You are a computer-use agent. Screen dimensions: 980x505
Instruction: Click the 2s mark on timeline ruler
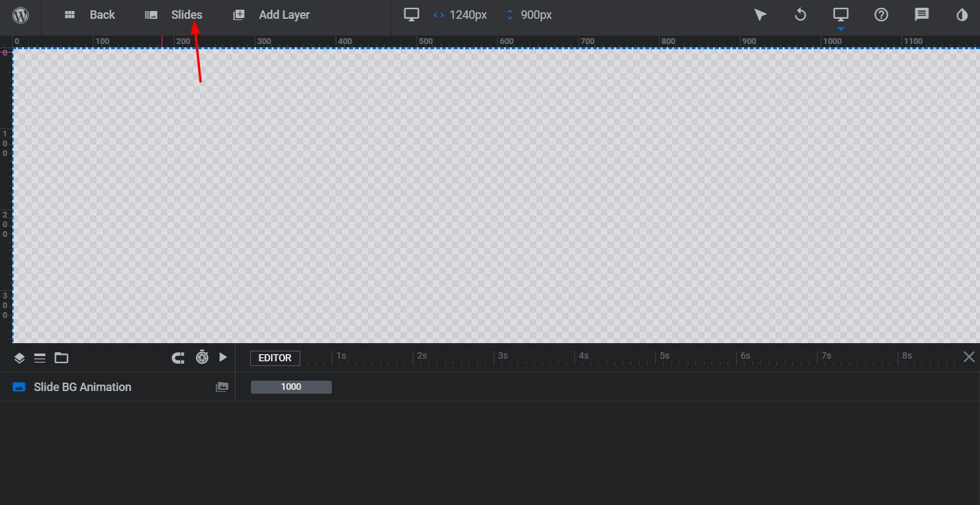422,356
